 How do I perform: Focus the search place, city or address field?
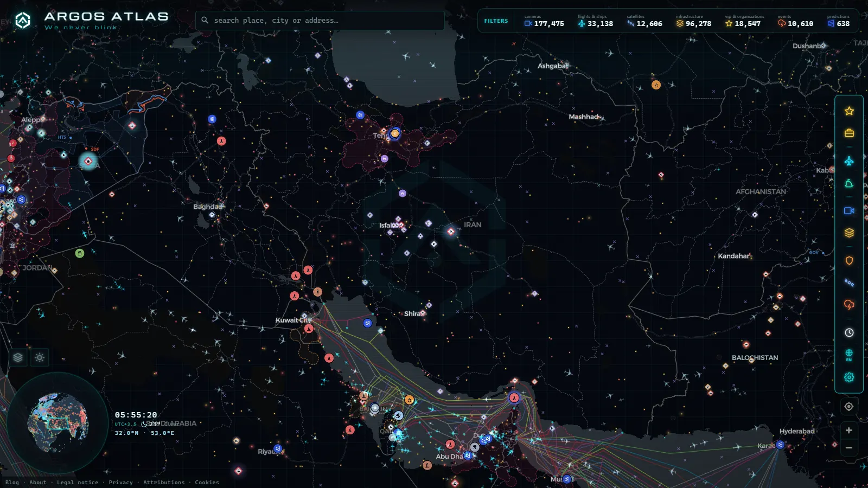(320, 21)
